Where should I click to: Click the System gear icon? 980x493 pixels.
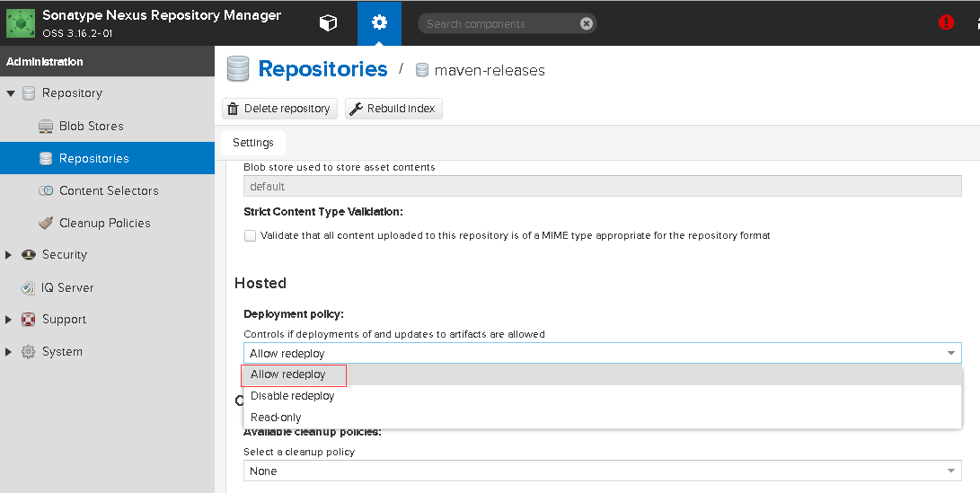pyautogui.click(x=29, y=352)
